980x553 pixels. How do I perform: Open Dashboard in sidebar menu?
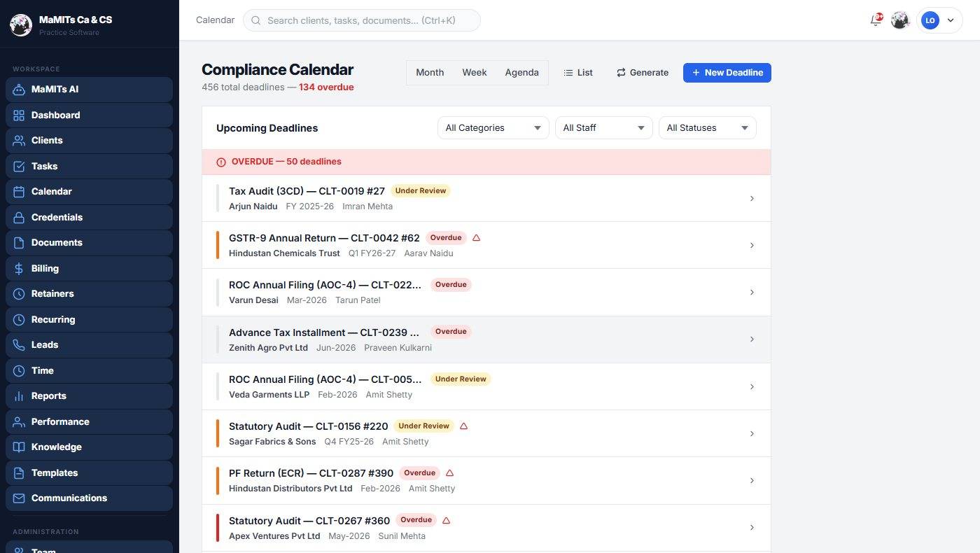point(89,115)
